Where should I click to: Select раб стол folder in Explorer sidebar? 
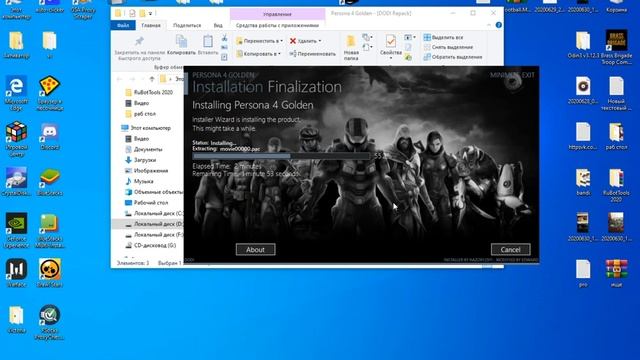pyautogui.click(x=140, y=113)
